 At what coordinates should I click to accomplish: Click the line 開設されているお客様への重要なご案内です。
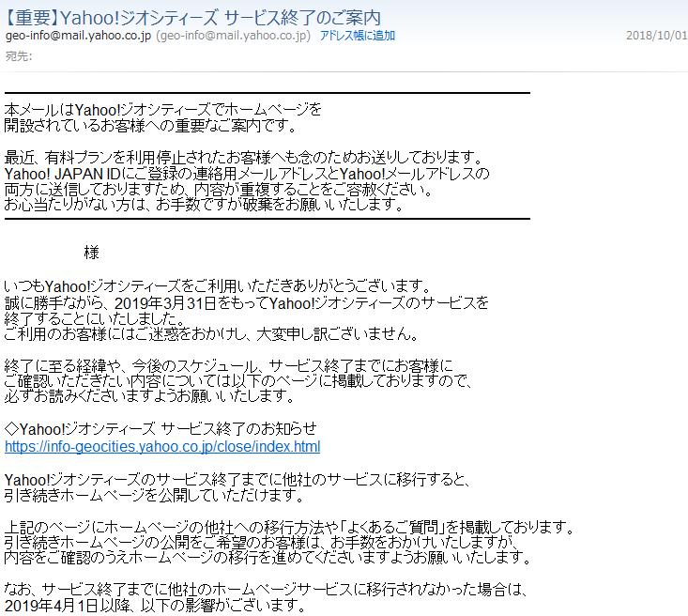click(150, 126)
